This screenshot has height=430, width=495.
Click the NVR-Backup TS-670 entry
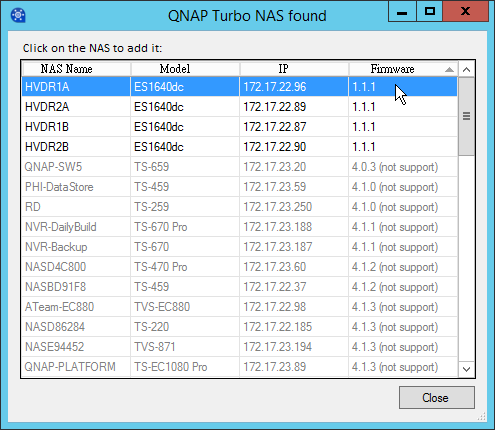click(x=240, y=247)
